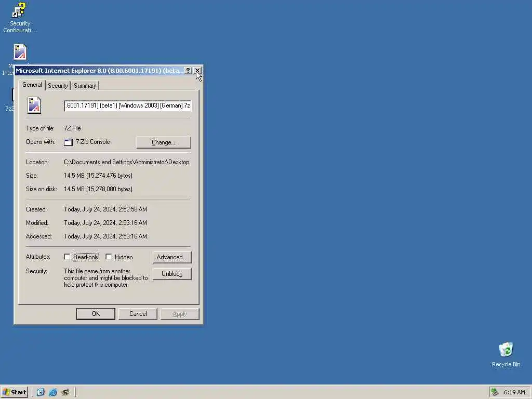Launch Internet Explorer from Quick Launch
This screenshot has height=399, width=532.
click(x=53, y=392)
